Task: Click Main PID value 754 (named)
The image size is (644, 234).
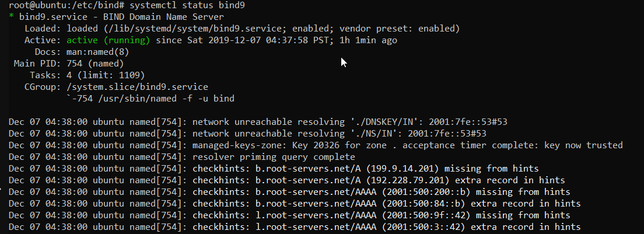Action: (95, 64)
